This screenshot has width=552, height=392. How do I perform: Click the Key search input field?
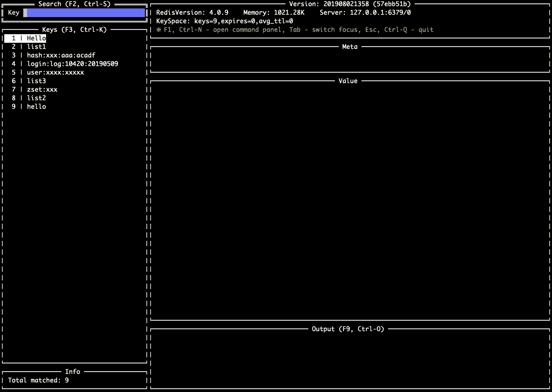coord(85,12)
